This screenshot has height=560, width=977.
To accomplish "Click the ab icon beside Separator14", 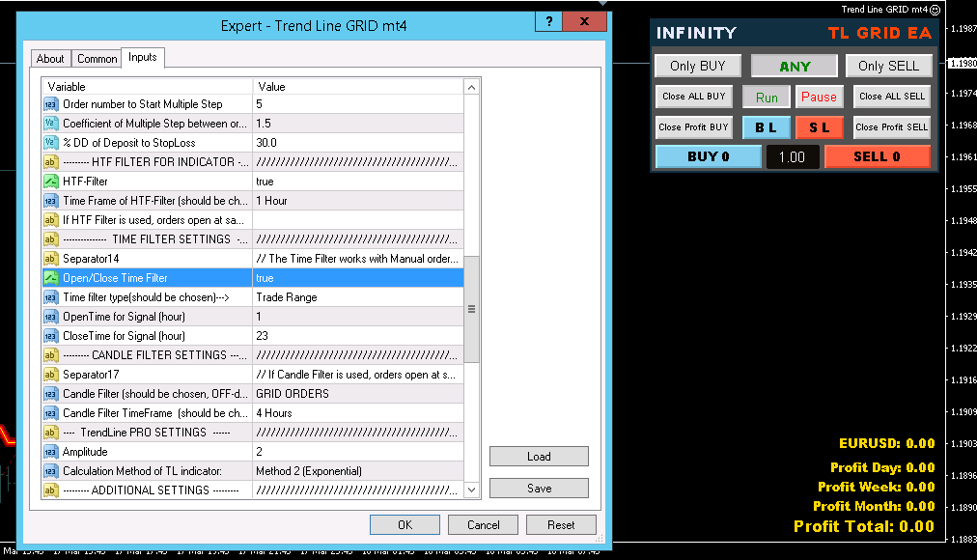I will [x=51, y=259].
